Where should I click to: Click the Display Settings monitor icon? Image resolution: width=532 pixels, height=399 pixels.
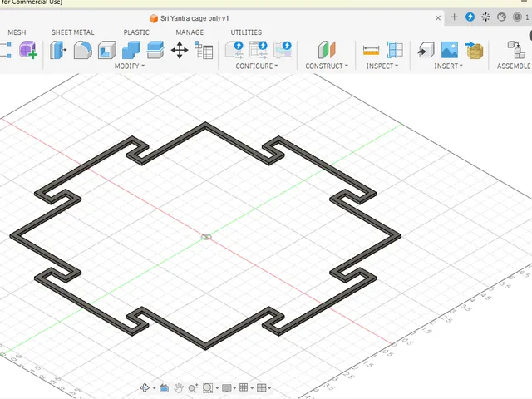click(x=227, y=388)
